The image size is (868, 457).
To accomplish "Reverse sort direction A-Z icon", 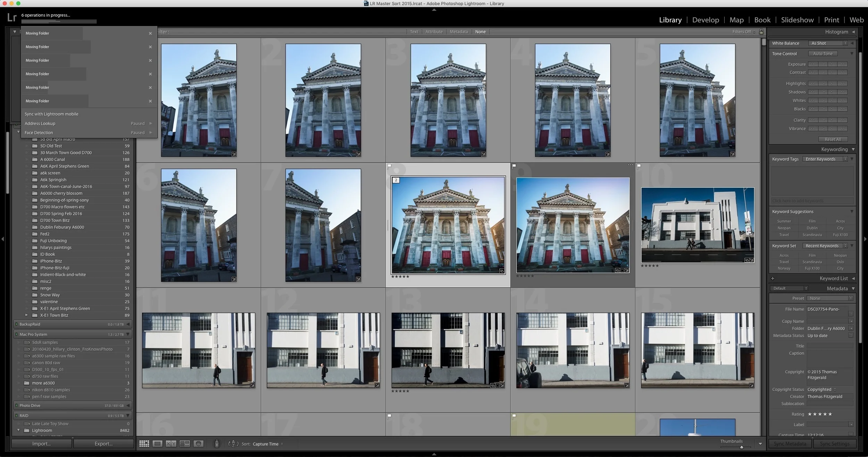I will click(x=233, y=444).
